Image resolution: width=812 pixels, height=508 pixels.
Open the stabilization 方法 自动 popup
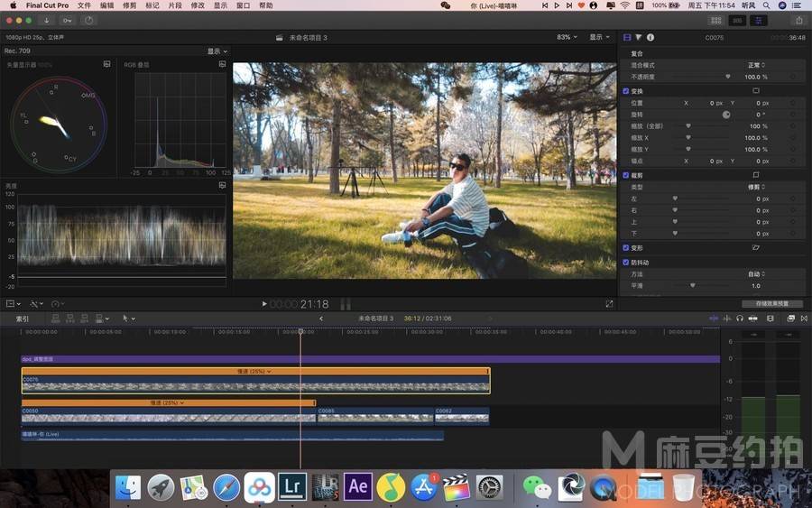[x=756, y=274]
